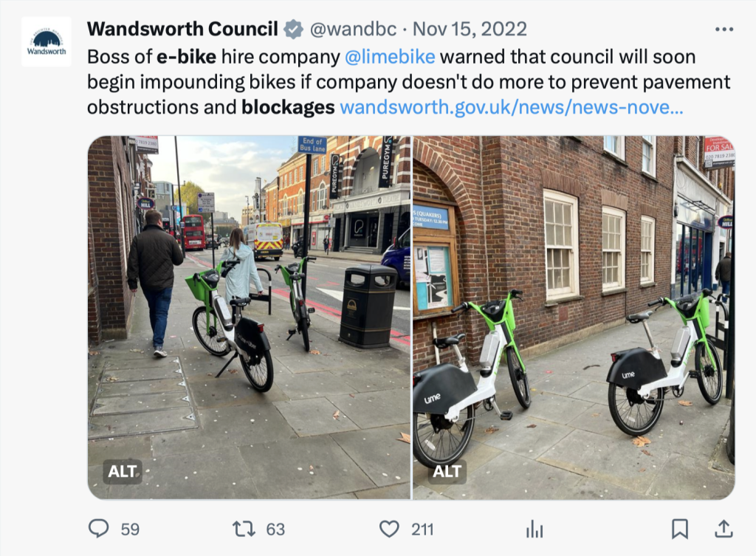The width and height of the screenshot is (756, 556).
Task: Show ALT text for left photo
Action: tap(123, 471)
